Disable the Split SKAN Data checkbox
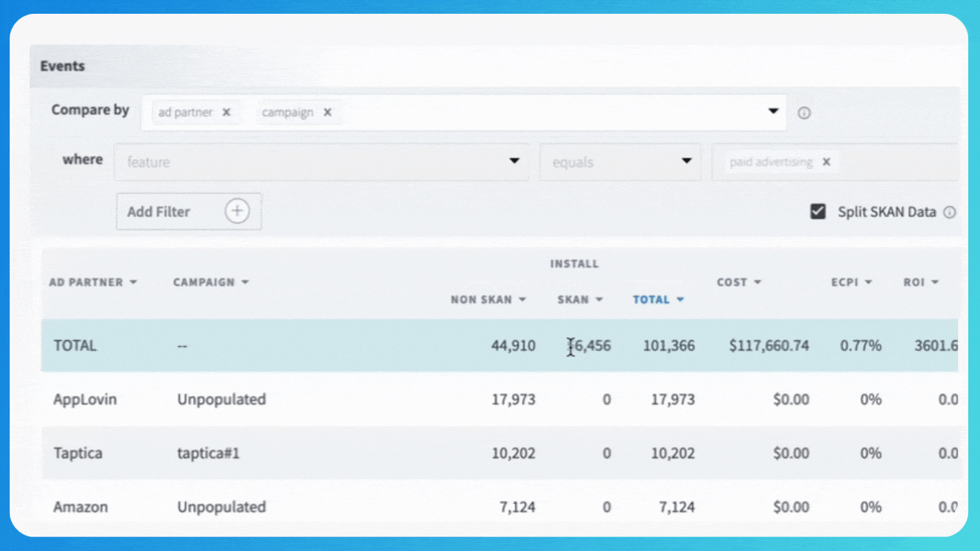The height and width of the screenshot is (551, 980). click(818, 211)
